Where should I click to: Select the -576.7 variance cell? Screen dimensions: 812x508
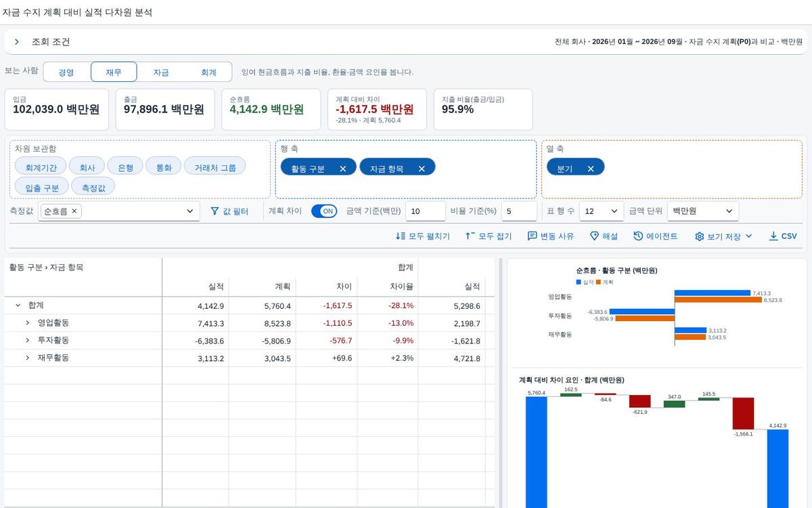tap(326, 341)
